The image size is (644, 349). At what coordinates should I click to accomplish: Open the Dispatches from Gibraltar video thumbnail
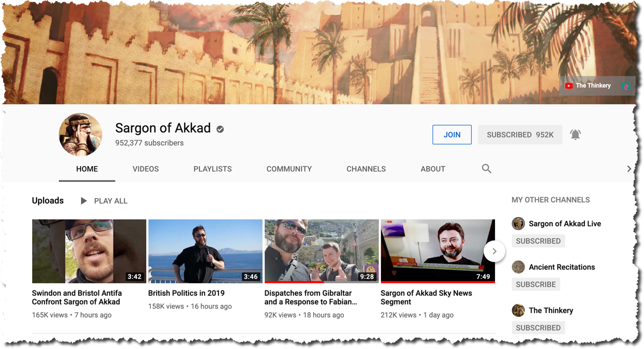click(322, 251)
